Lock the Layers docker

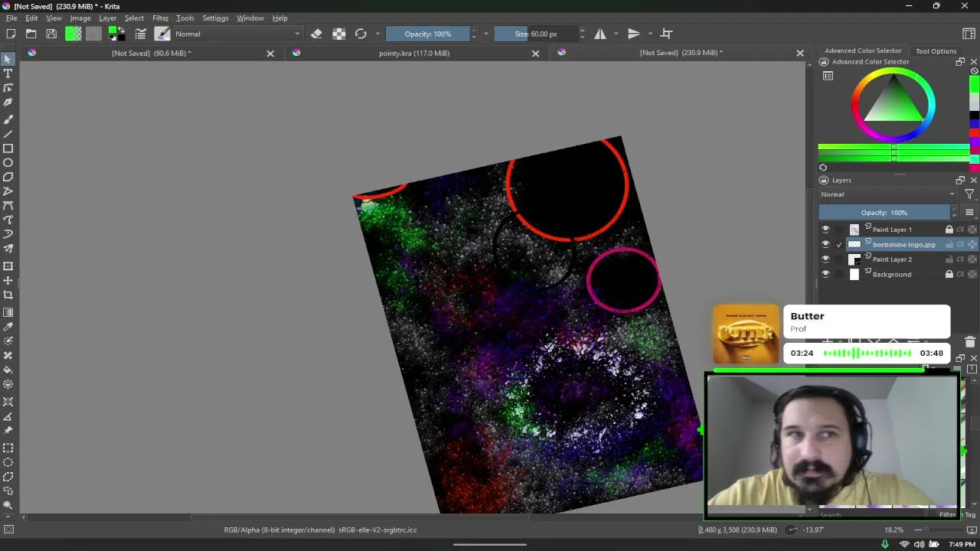[824, 181]
